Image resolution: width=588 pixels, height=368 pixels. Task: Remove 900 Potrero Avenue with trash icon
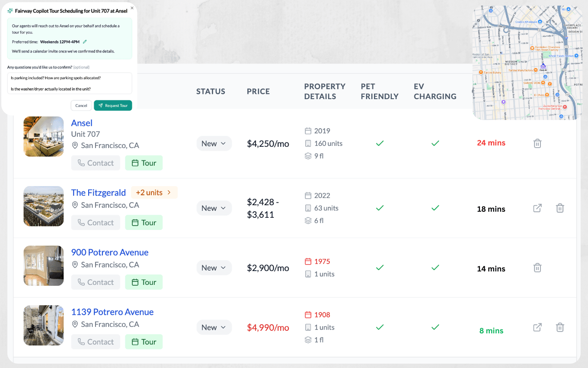pos(537,268)
